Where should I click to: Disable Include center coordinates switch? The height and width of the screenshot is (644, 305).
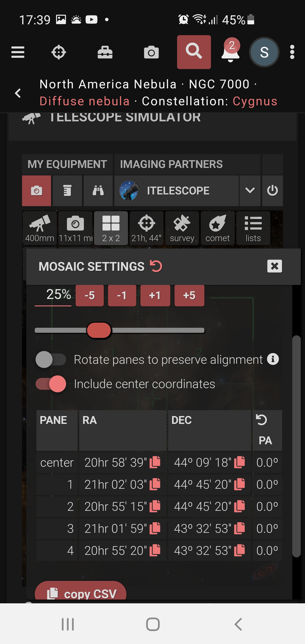51,384
